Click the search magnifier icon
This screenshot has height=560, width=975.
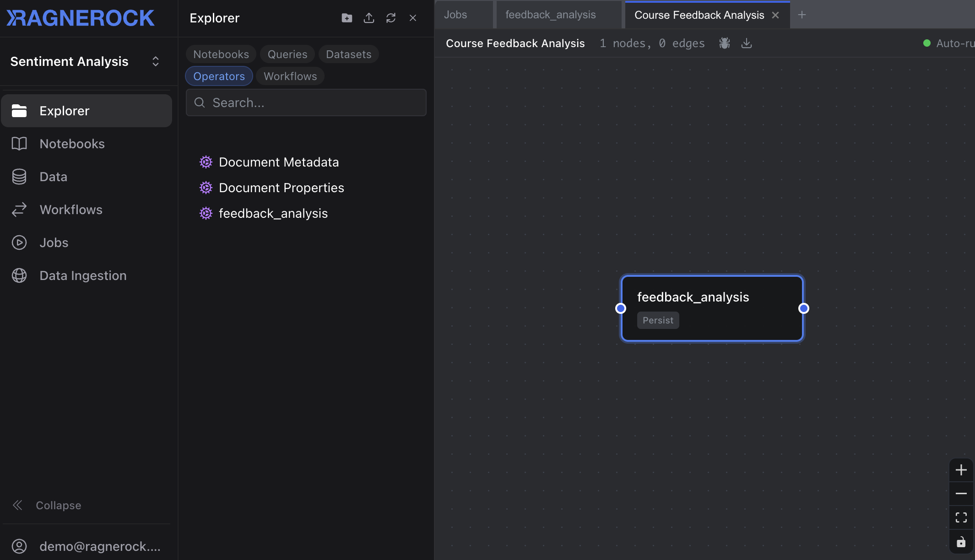click(x=200, y=102)
